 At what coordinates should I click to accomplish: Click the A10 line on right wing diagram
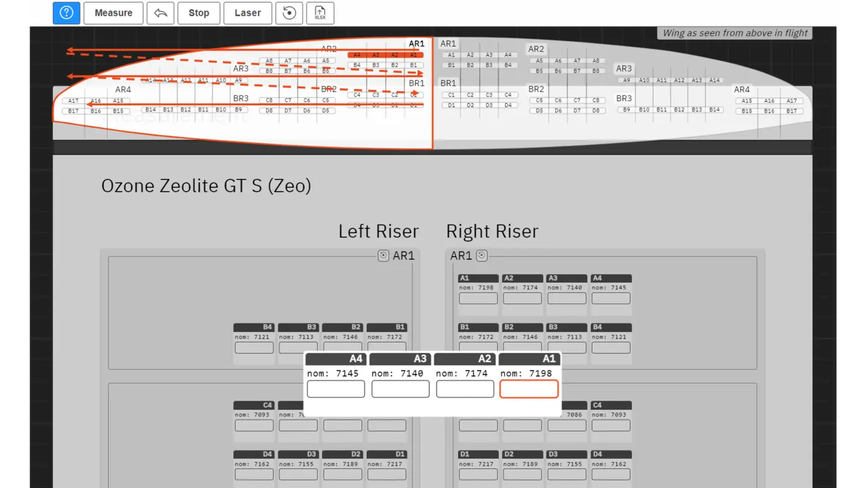tap(644, 80)
